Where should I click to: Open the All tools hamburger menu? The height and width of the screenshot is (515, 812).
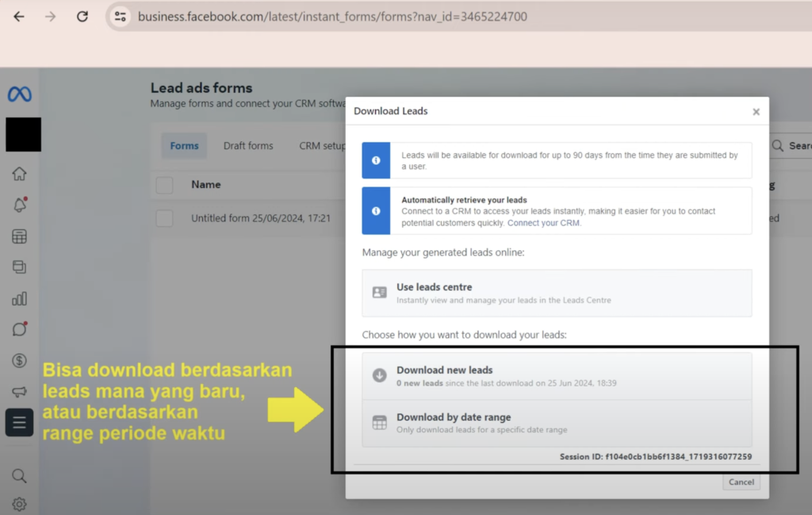point(20,422)
